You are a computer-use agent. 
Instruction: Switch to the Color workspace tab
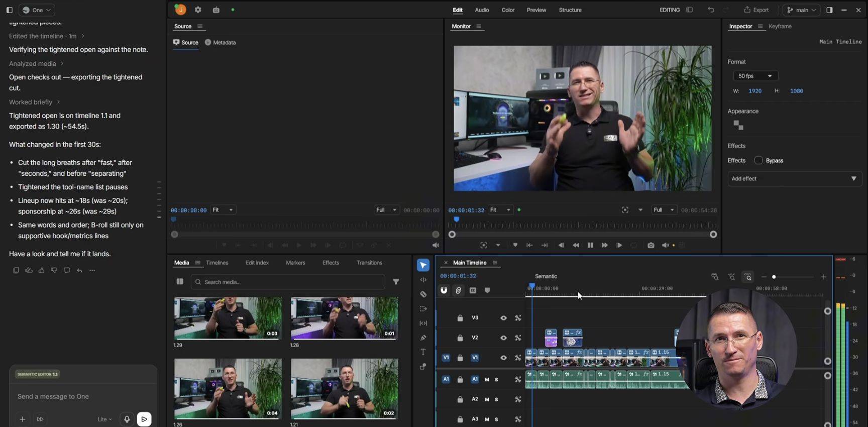click(x=508, y=10)
